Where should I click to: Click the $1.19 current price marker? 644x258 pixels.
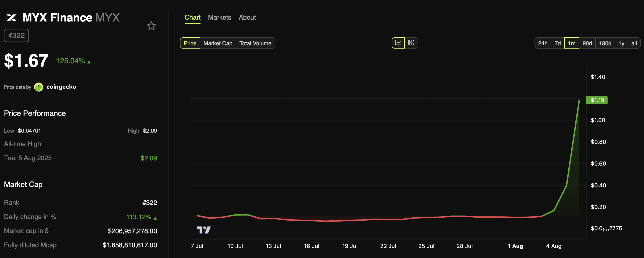pyautogui.click(x=597, y=100)
